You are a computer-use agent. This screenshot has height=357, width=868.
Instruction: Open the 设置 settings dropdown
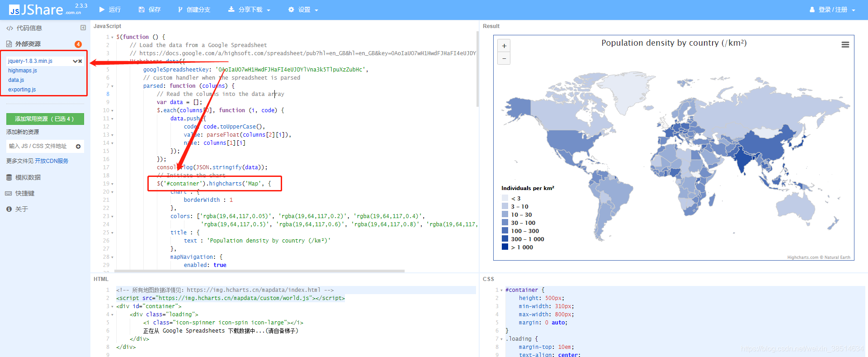click(303, 10)
